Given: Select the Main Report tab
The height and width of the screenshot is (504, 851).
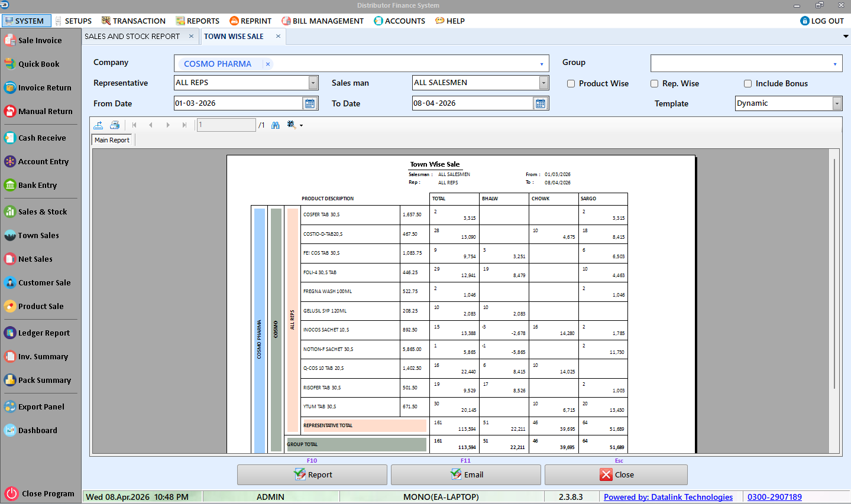Looking at the screenshot, I should [x=112, y=140].
